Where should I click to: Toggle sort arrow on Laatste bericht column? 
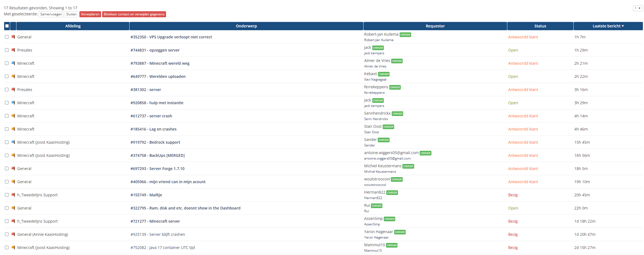click(623, 26)
